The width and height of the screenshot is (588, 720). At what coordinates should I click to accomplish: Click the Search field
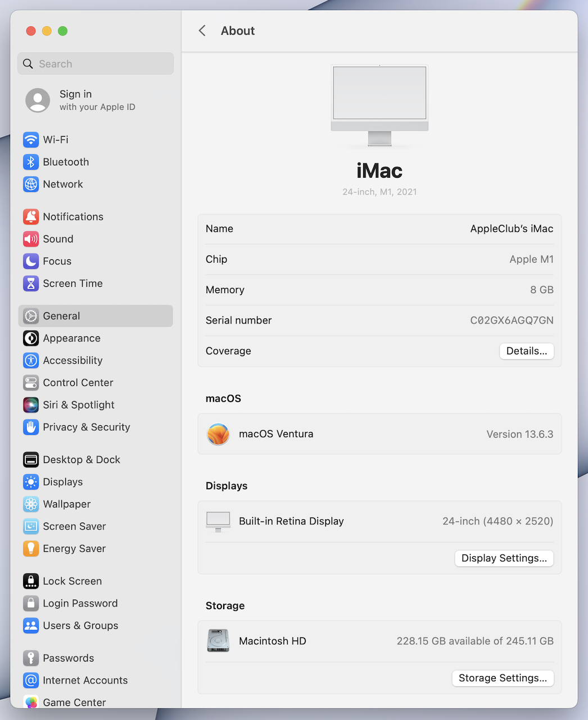[x=96, y=64]
